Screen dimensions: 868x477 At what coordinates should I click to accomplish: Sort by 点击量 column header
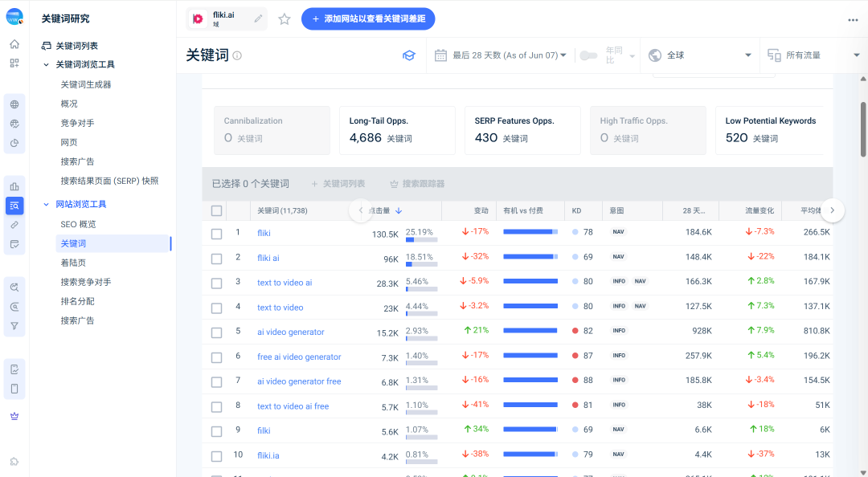[x=385, y=211]
